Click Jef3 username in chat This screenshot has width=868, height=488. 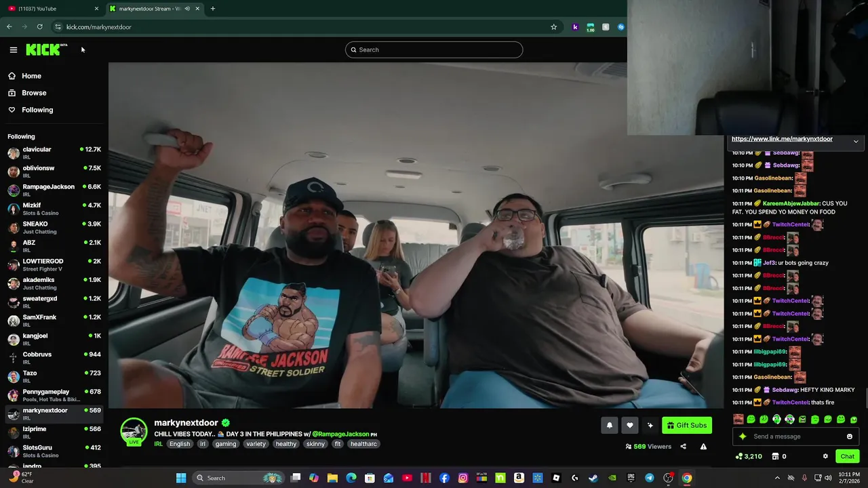pyautogui.click(x=769, y=263)
